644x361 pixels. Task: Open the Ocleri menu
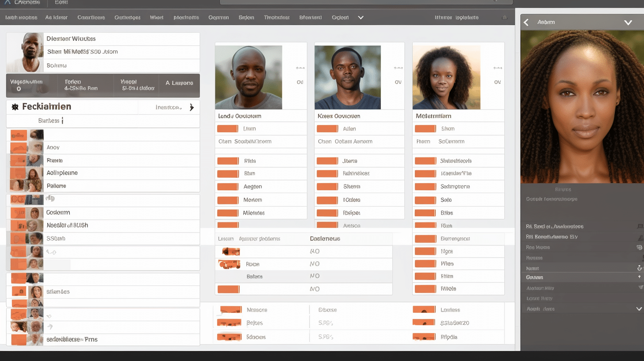(340, 18)
